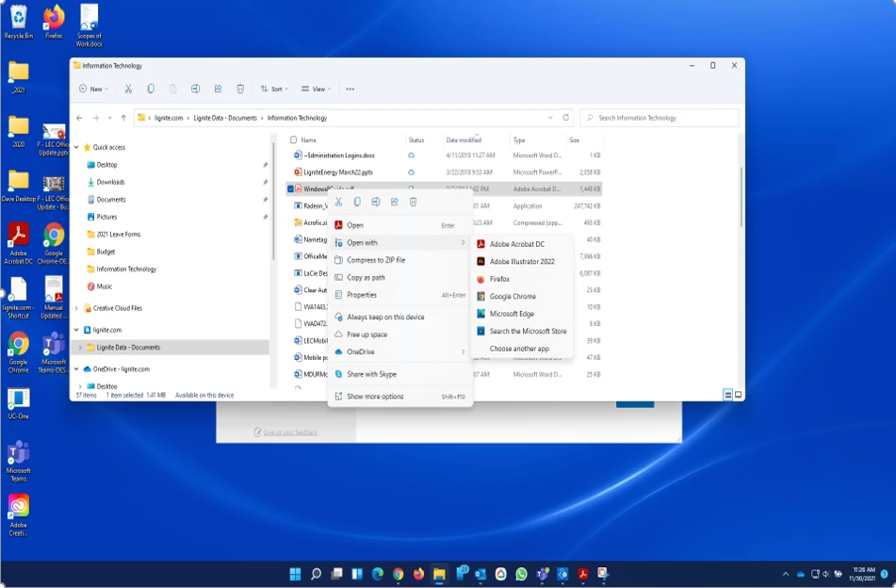Viewport: 896px width, 588px height.
Task: Open recent locations dropdown arrow
Action: [x=109, y=118]
